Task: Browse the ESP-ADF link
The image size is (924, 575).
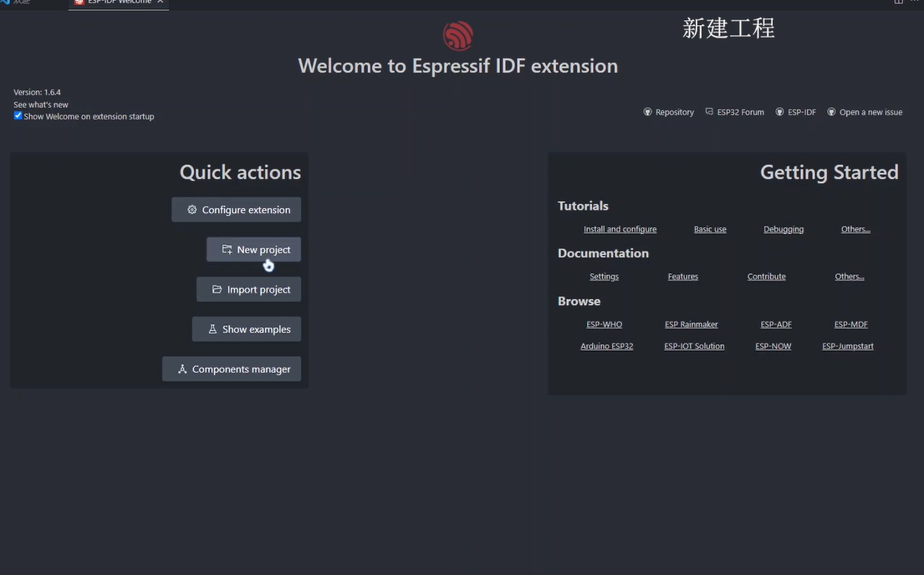Action: [776, 324]
